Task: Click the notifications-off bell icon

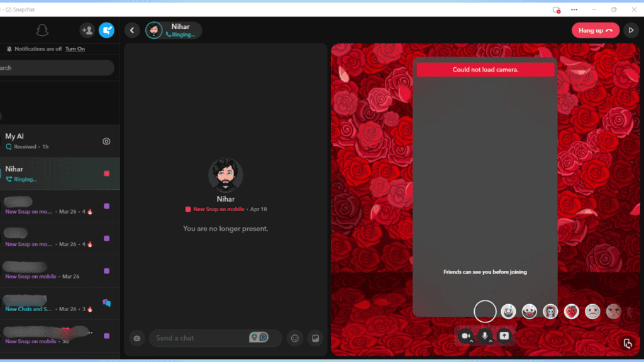Action: point(9,49)
